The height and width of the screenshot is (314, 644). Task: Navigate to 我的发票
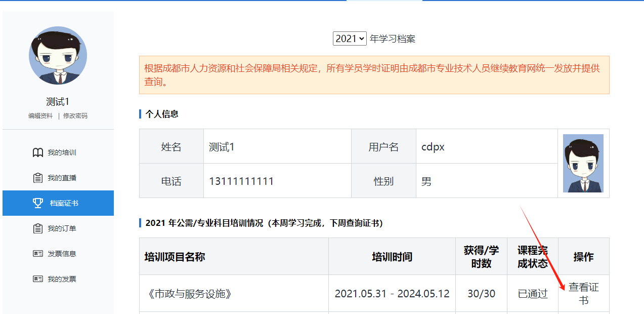tap(62, 279)
